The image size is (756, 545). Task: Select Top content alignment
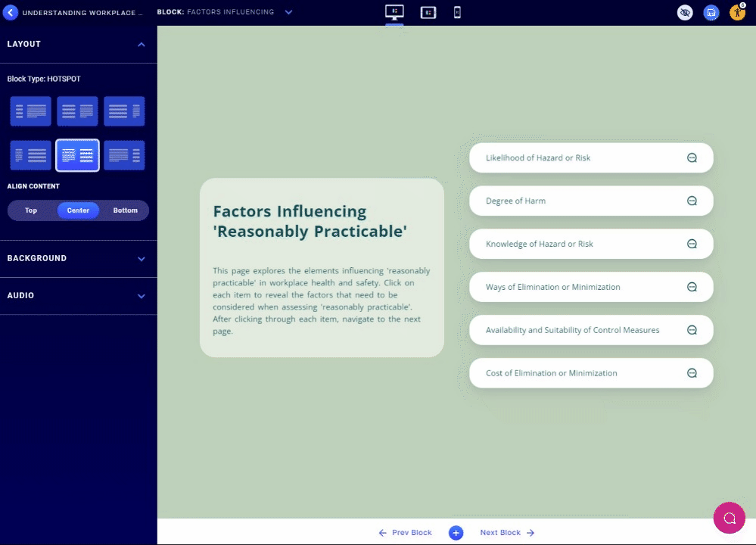coord(30,210)
